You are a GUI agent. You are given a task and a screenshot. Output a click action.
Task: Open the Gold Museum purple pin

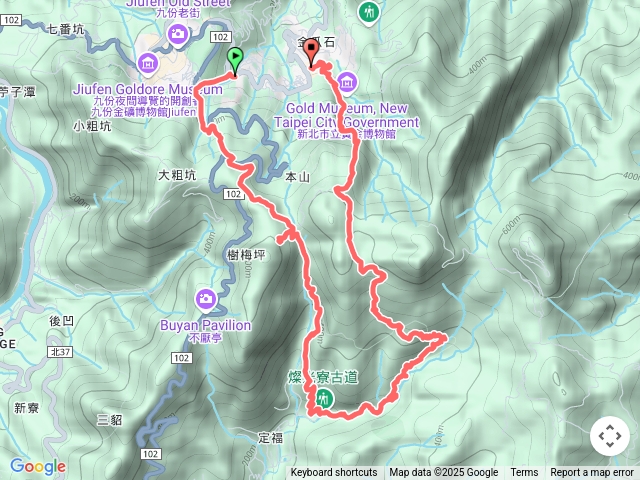pos(347,84)
